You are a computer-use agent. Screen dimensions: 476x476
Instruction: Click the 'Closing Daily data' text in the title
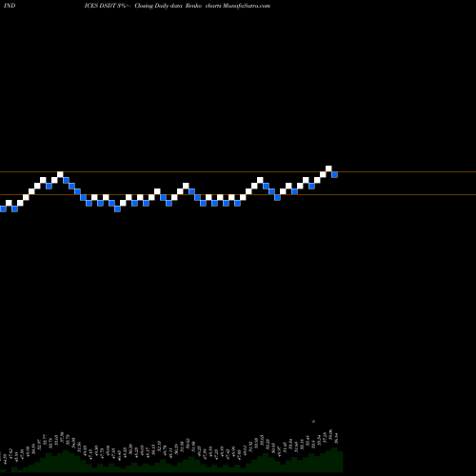point(158,6)
